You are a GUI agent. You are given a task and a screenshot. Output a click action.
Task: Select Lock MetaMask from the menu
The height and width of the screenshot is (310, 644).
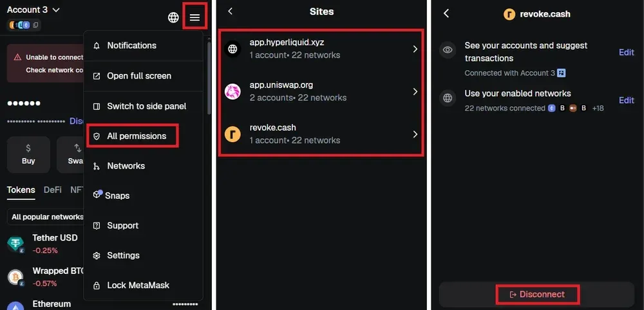click(x=138, y=285)
